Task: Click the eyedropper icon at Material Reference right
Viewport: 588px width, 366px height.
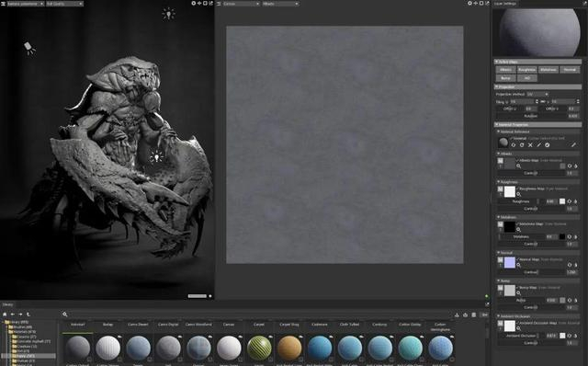Action: [x=573, y=145]
